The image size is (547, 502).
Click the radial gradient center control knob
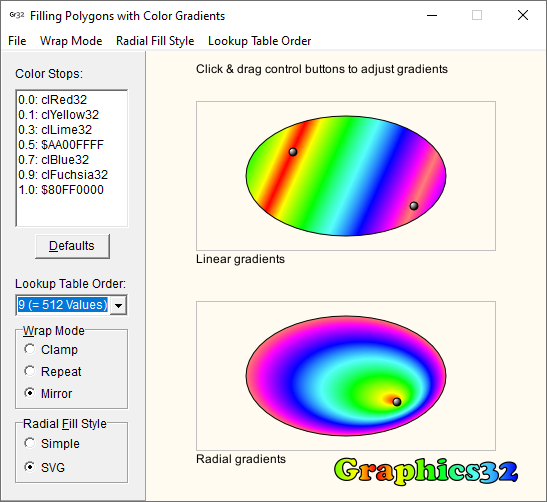[397, 402]
